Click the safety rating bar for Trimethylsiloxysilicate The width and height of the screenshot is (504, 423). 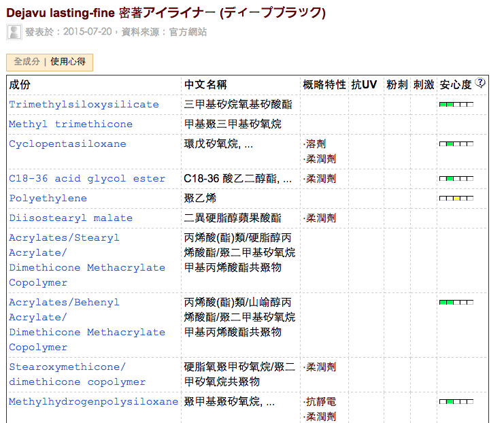tap(456, 105)
